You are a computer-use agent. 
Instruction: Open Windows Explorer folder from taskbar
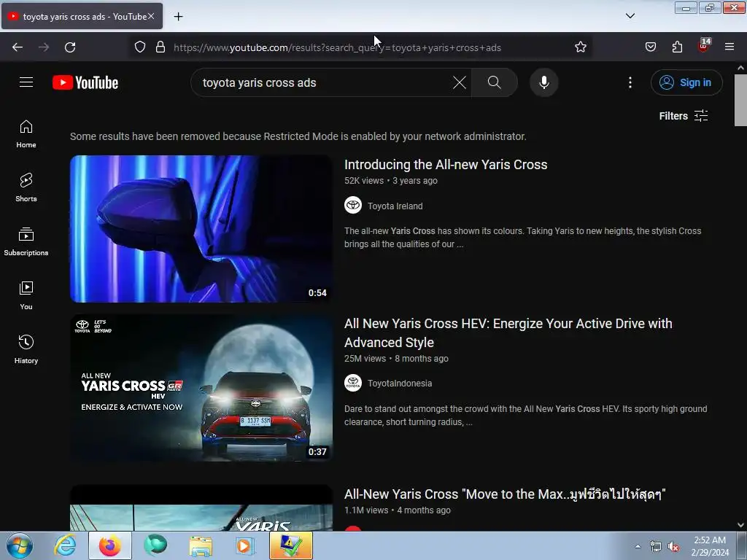(201, 545)
